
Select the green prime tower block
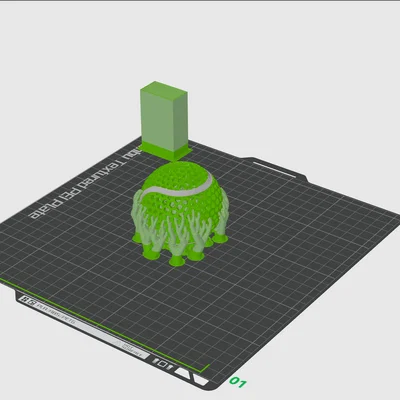(x=164, y=120)
